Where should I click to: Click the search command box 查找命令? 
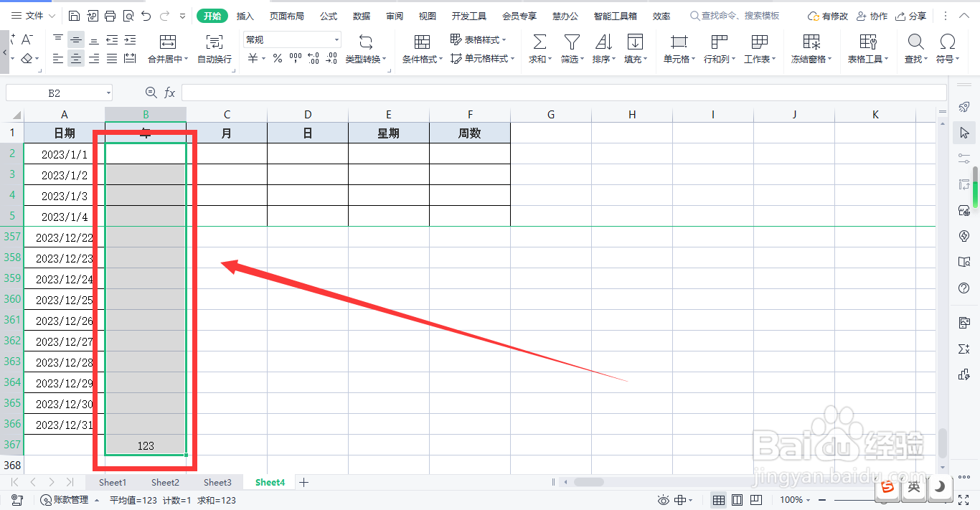735,16
